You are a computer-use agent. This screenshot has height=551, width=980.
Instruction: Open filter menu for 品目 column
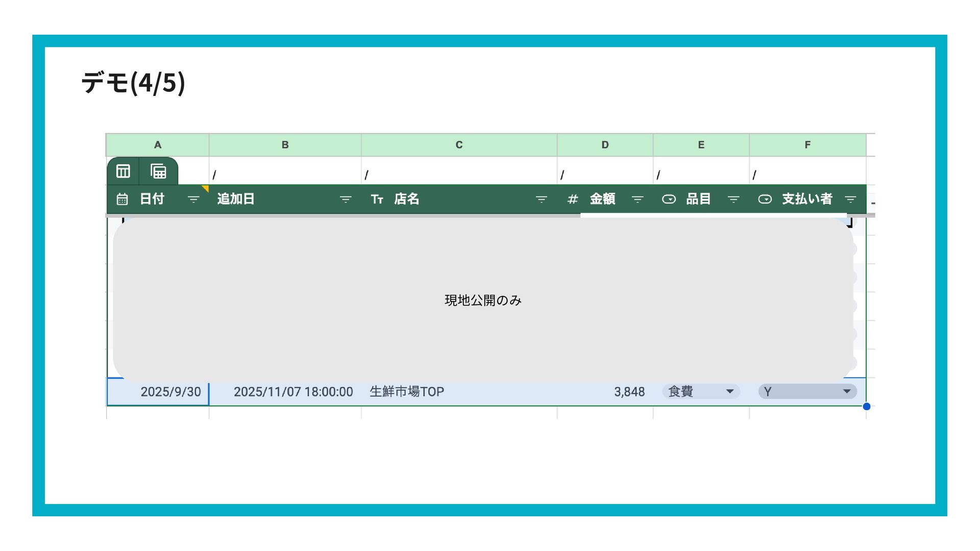click(x=733, y=199)
